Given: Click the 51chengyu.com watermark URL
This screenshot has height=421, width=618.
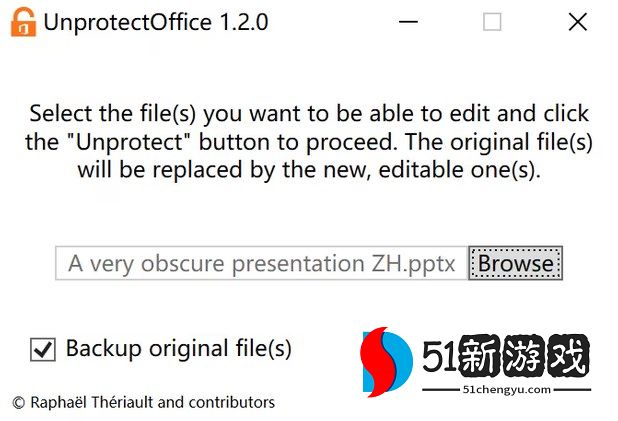Looking at the screenshot, I should [x=508, y=390].
